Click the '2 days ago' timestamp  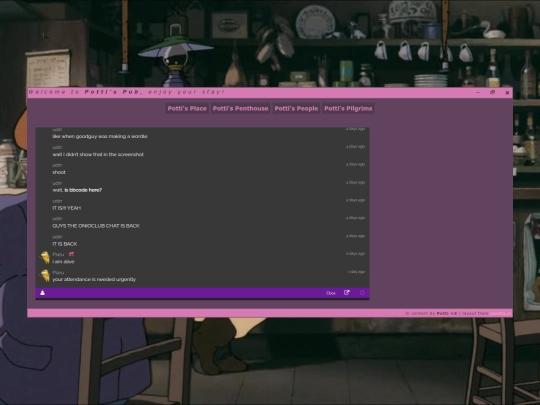pos(355,253)
